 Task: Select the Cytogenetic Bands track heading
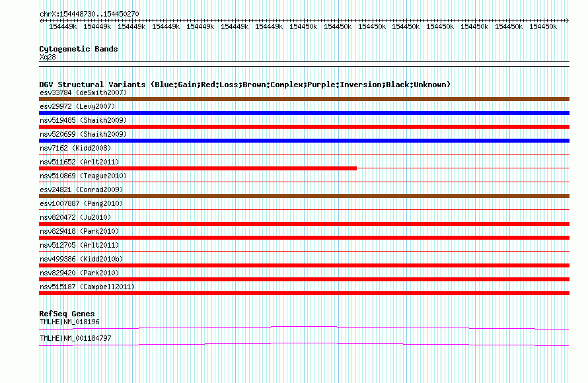pyautogui.click(x=79, y=49)
